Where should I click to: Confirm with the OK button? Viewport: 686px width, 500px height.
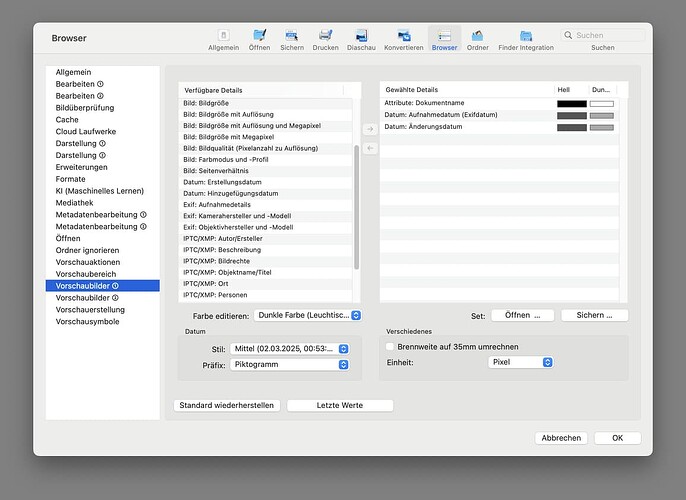click(617, 438)
